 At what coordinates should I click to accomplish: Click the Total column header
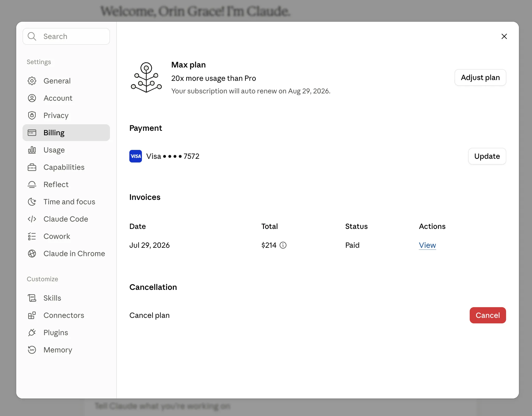point(270,226)
